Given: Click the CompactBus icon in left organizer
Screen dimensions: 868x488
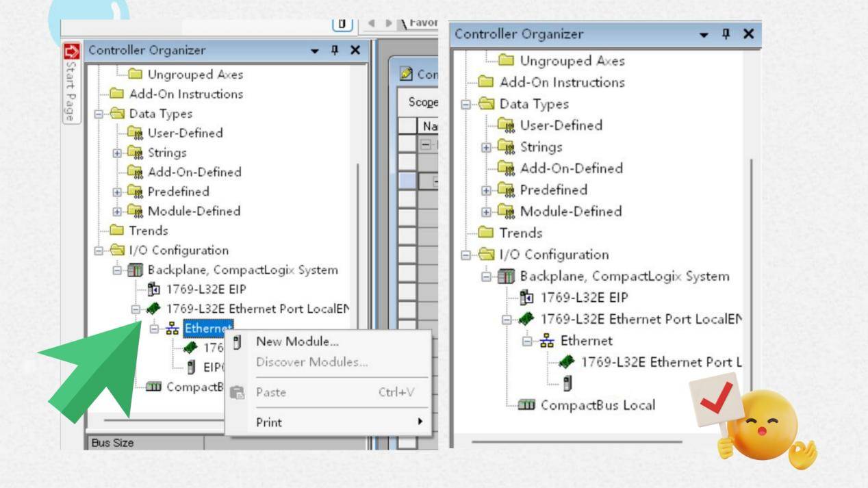Looking at the screenshot, I should pos(154,387).
